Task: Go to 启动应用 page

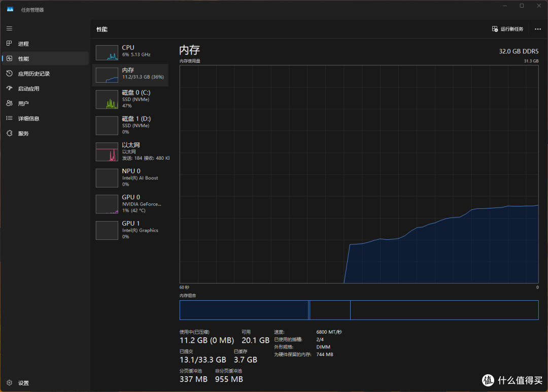Action: click(45, 88)
